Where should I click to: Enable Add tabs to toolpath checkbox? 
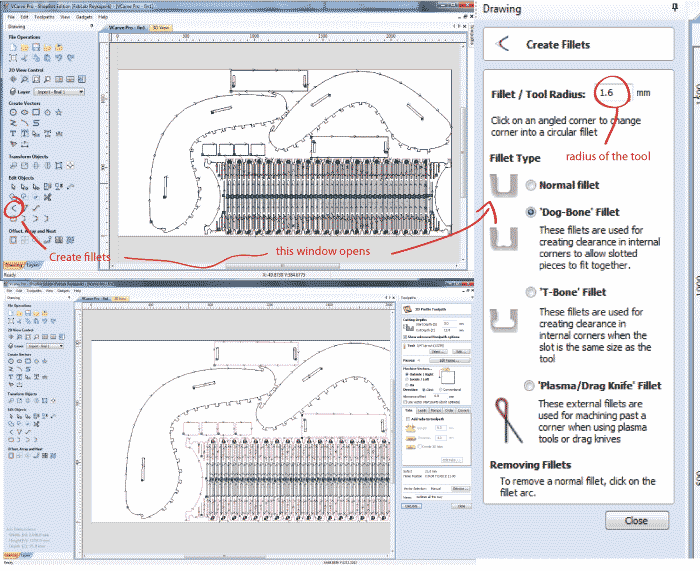[x=408, y=419]
